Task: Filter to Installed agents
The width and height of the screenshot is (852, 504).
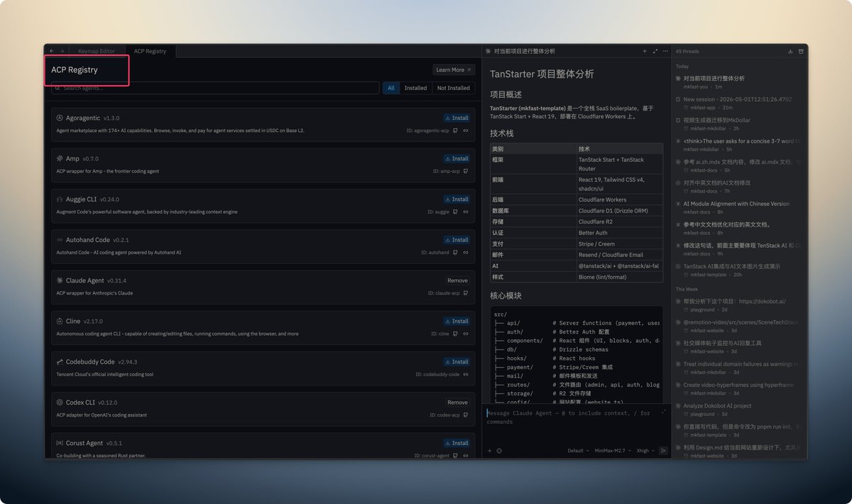Action: (415, 88)
